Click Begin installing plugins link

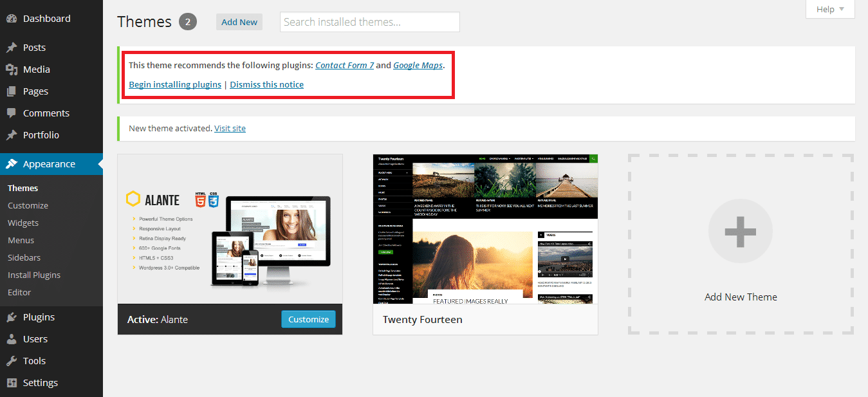[175, 84]
